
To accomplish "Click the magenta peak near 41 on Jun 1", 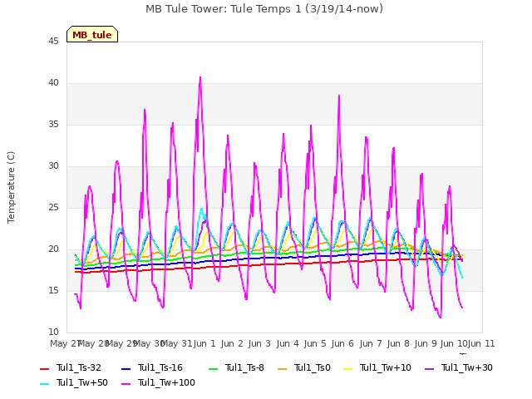I will pyautogui.click(x=200, y=77).
